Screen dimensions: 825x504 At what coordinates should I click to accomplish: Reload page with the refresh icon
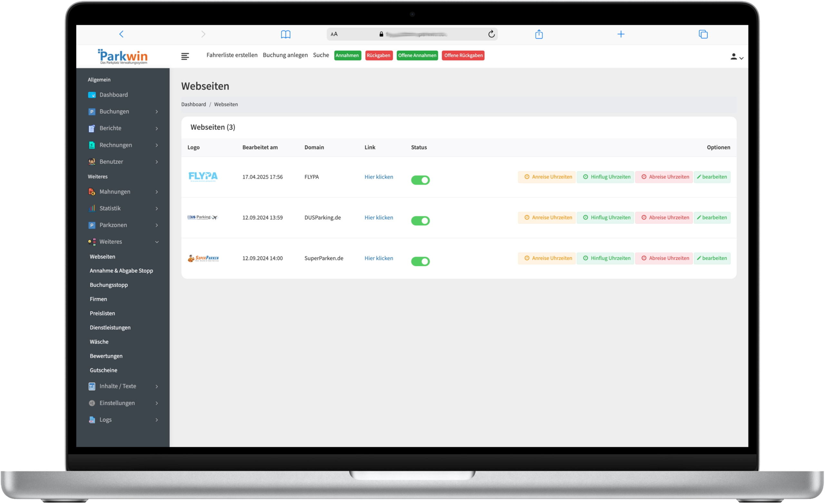tap(491, 34)
